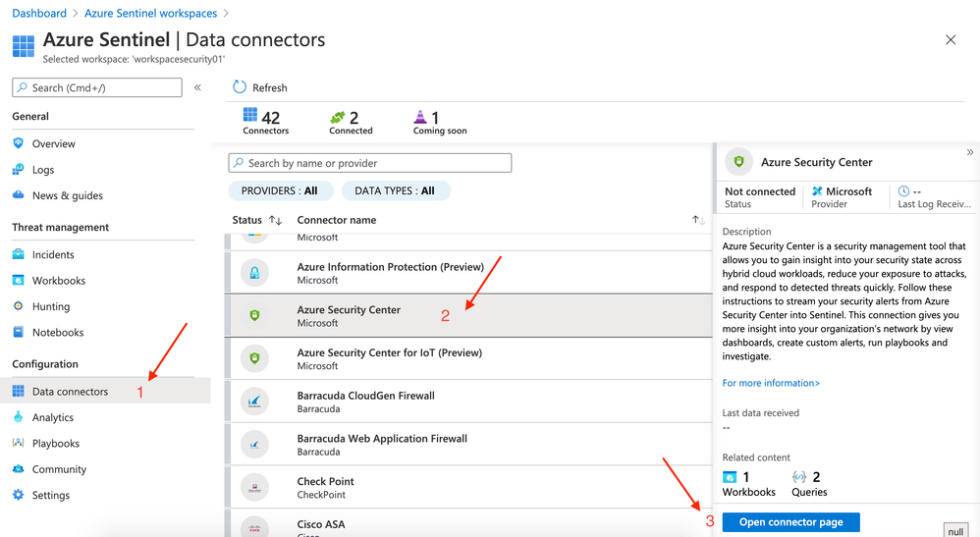Open the Incidents briefcase icon
Screen dimensions: 980x537
(x=19, y=254)
